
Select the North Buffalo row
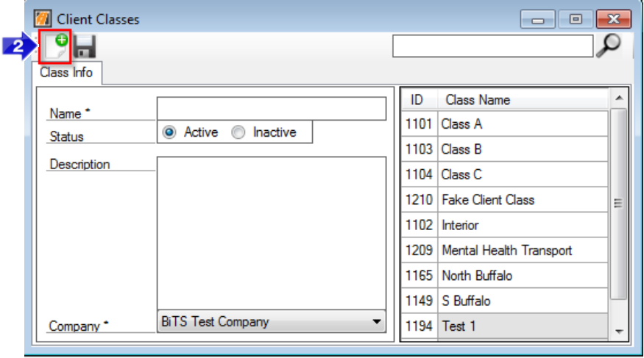(505, 276)
